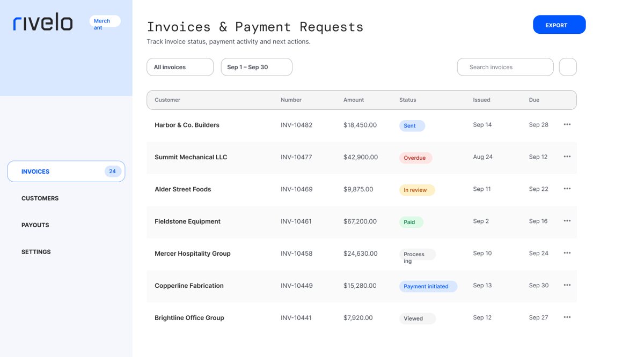The width and height of the screenshot is (644, 357).
Task: Select customer Copperline Fabrication
Action: (x=189, y=286)
